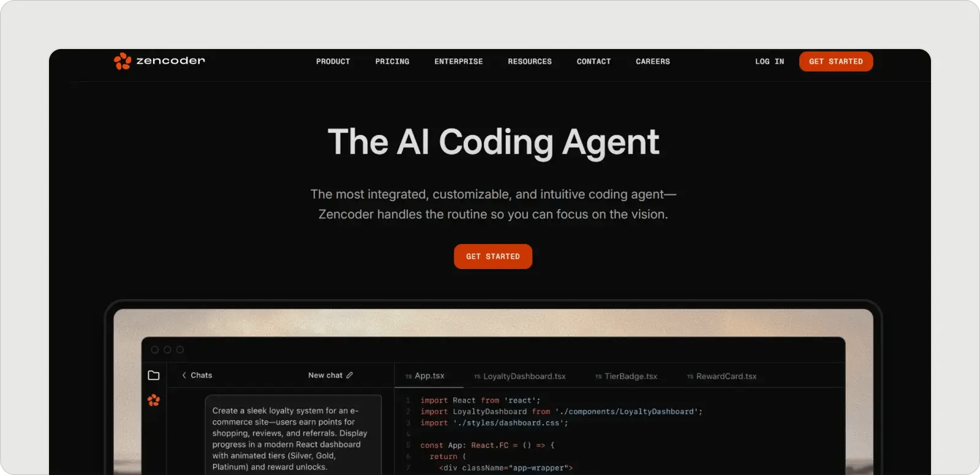This screenshot has width=980, height=475.
Task: Switch to the LoyaltyDashboard.tsx tab
Action: [x=520, y=376]
